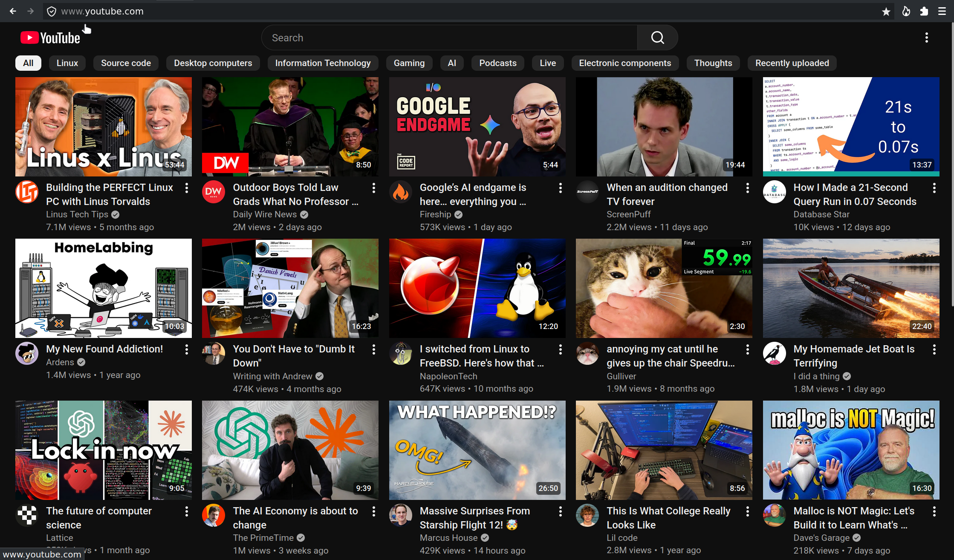Select the Podcasts filter chip
954x560 pixels.
click(498, 63)
